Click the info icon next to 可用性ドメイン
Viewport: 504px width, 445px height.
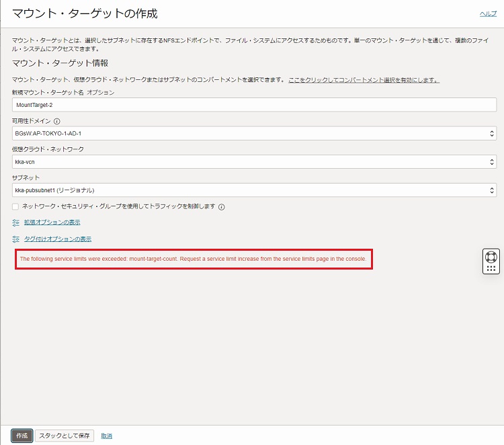coord(57,121)
